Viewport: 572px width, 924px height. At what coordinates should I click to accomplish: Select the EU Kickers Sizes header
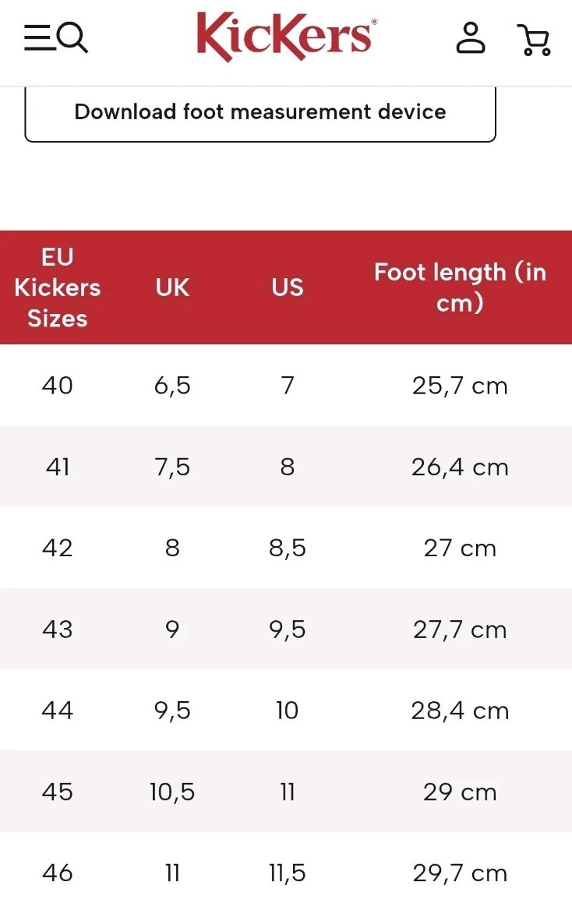(57, 287)
